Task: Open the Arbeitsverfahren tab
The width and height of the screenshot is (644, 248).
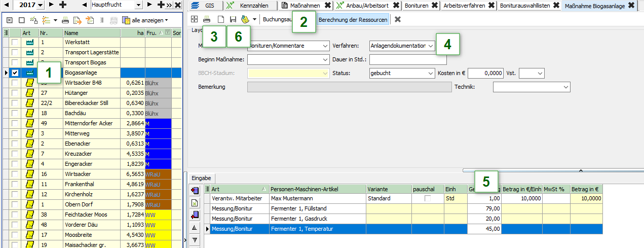Action: (x=464, y=6)
